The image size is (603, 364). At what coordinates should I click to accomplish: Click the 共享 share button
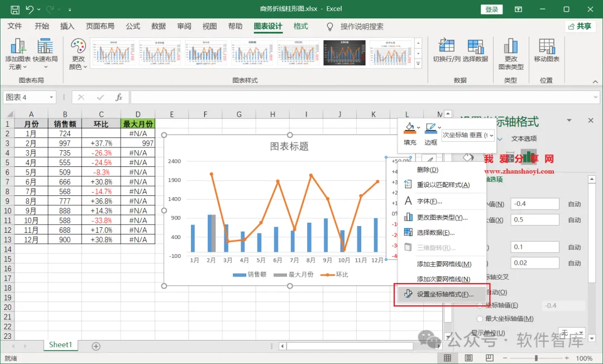pos(580,26)
